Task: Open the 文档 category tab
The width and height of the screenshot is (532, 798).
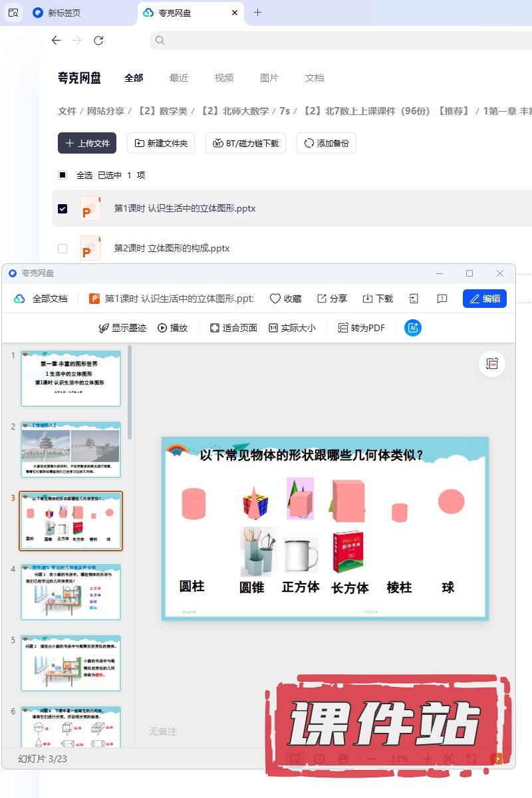Action: 315,78
